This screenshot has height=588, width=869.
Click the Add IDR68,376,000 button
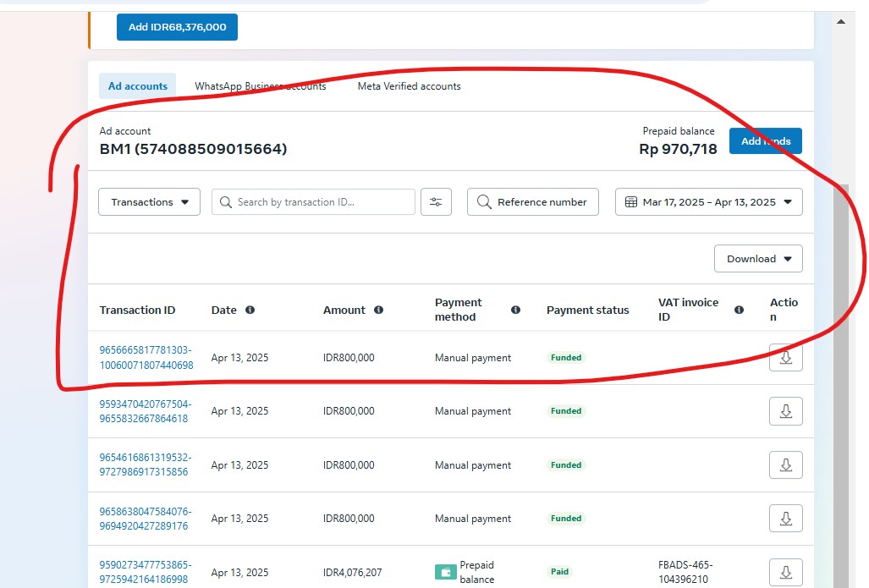tap(177, 27)
